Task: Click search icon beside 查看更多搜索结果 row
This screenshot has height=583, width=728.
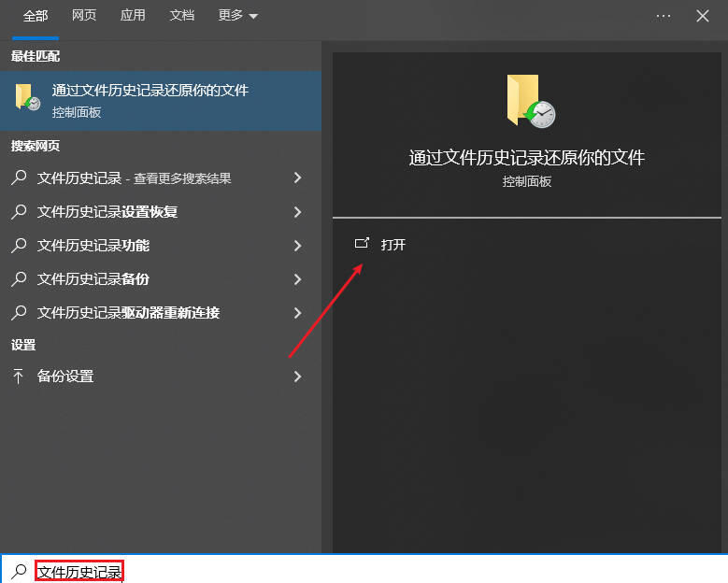Action: click(19, 178)
